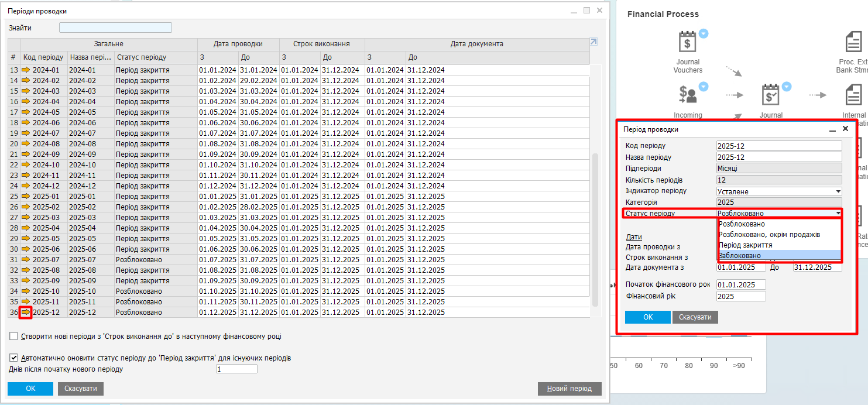Image resolution: width=868 pixels, height=405 pixels.
Task: Click OK in the Період проводки dialog
Action: click(x=647, y=317)
